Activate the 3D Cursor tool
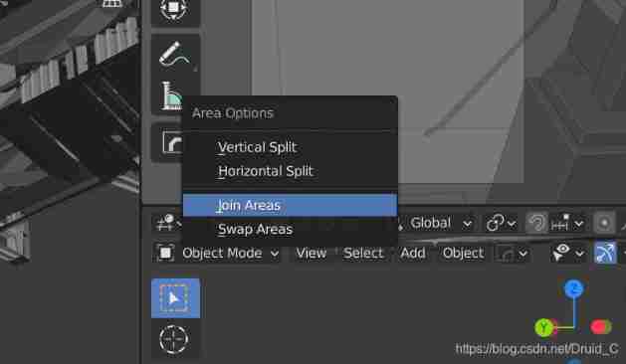 tap(174, 340)
